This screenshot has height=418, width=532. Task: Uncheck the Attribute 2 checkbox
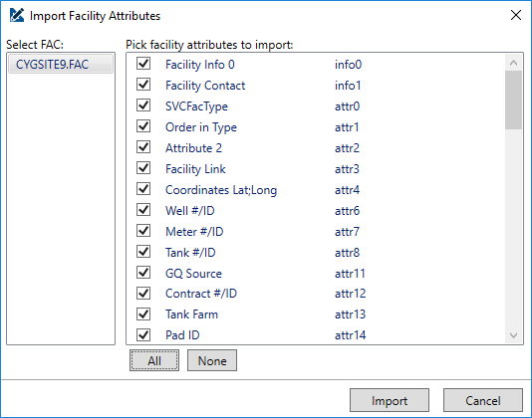(143, 147)
